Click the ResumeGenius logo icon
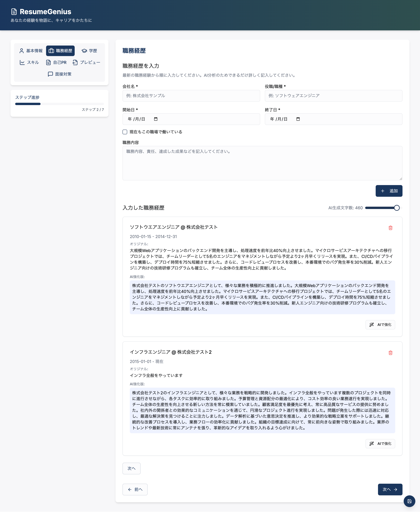This screenshot has width=420, height=512. click(x=14, y=12)
